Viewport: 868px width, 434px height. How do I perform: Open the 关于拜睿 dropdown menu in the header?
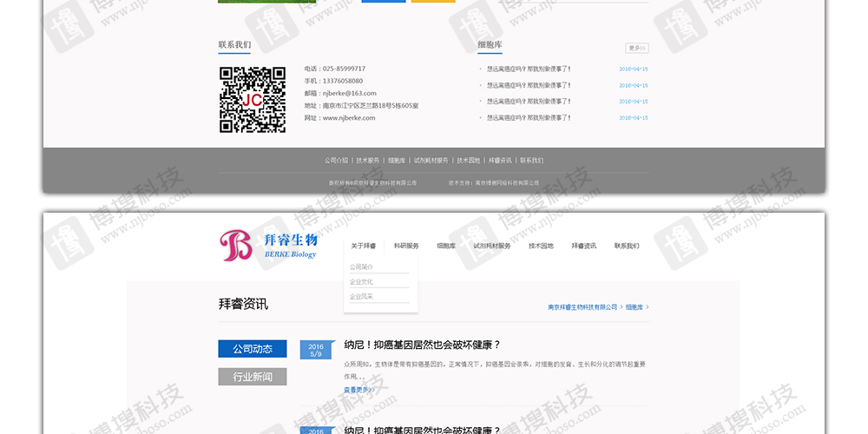pos(364,246)
